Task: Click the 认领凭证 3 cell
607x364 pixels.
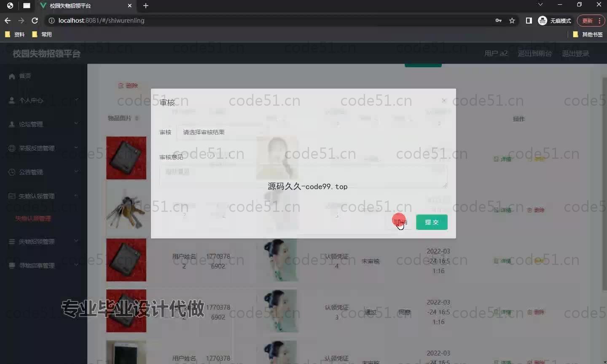Action: [337, 312]
